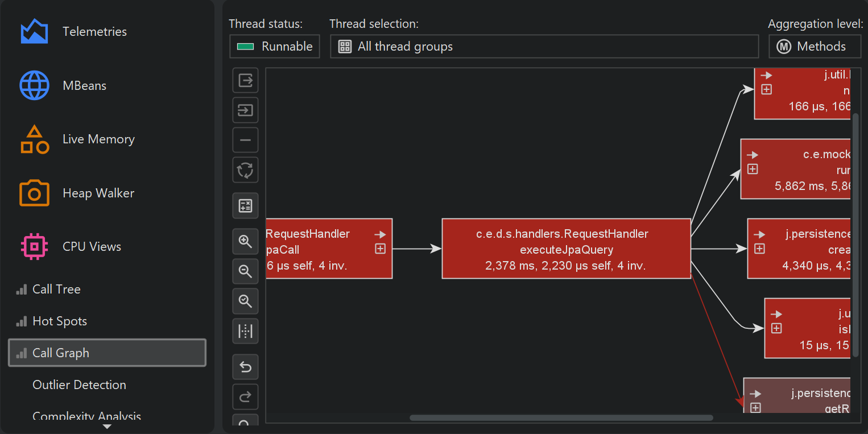Click the zoom in magnifier button
The image size is (868, 434).
click(245, 242)
